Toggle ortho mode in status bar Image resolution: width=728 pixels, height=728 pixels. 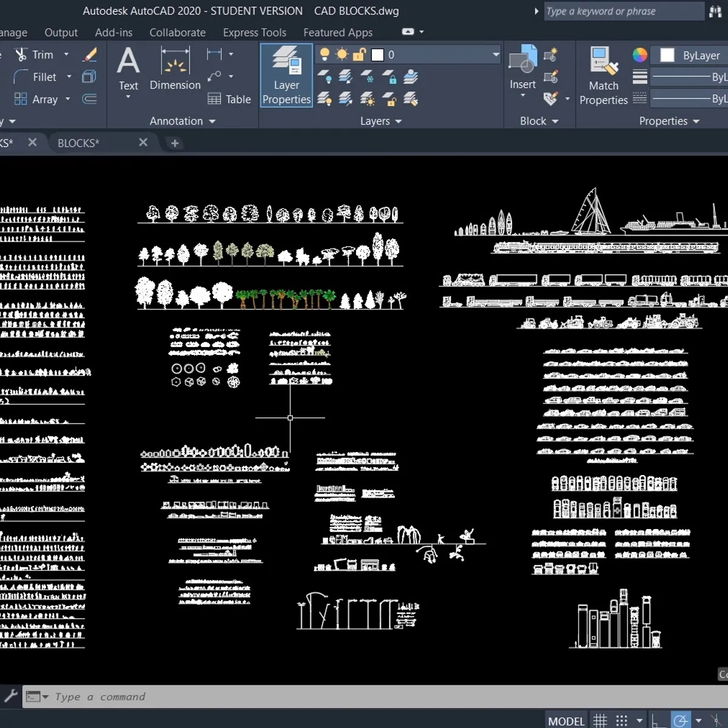657,721
